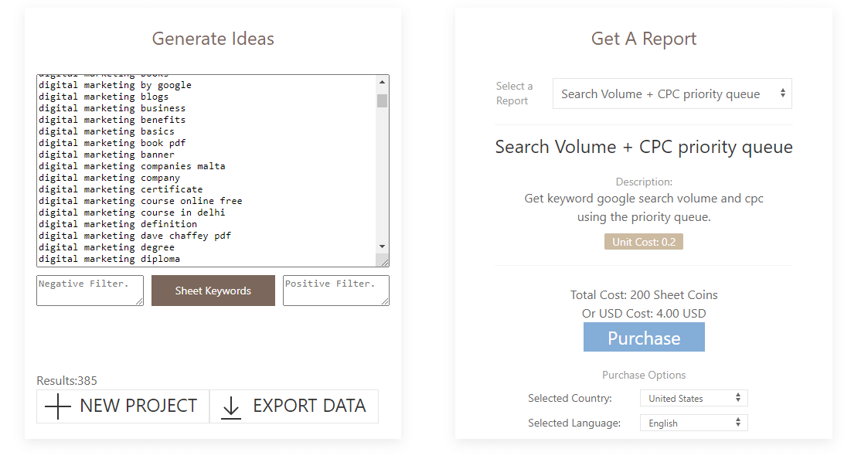Click the keyword list scrollbar thumb
The image size is (868, 459).
point(382,100)
